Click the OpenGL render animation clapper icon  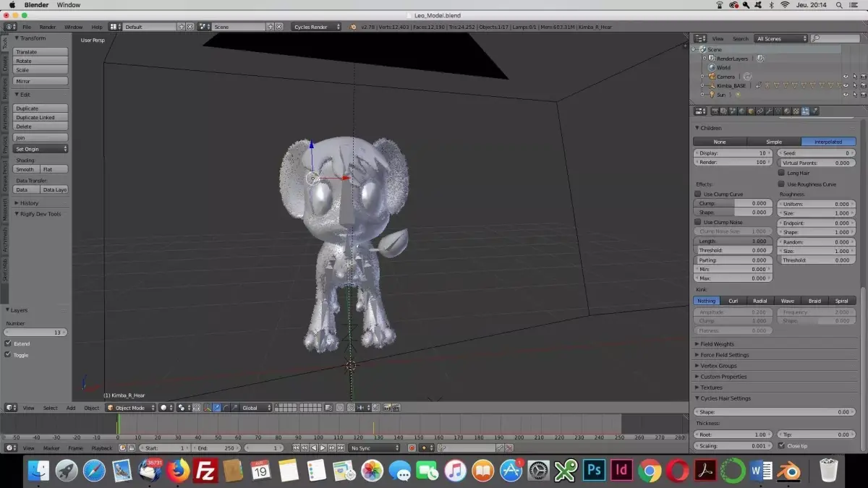coord(396,408)
